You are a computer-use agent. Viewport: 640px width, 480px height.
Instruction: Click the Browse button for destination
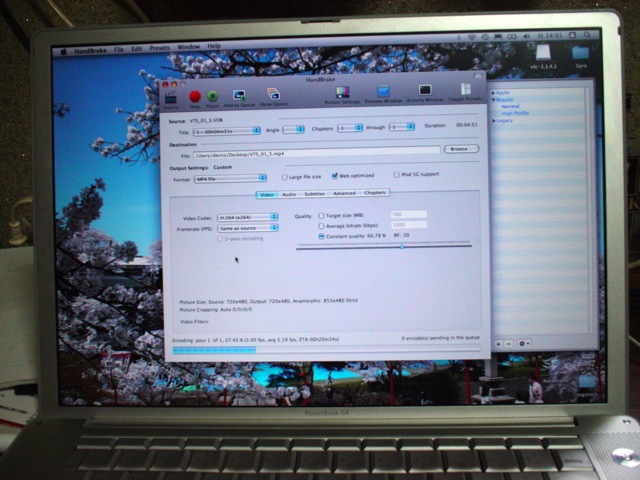(461, 149)
